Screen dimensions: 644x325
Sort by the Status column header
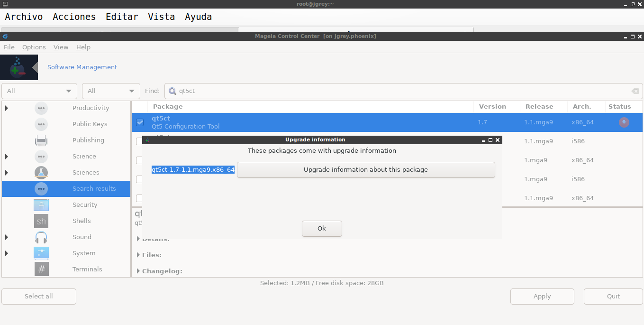click(624, 107)
